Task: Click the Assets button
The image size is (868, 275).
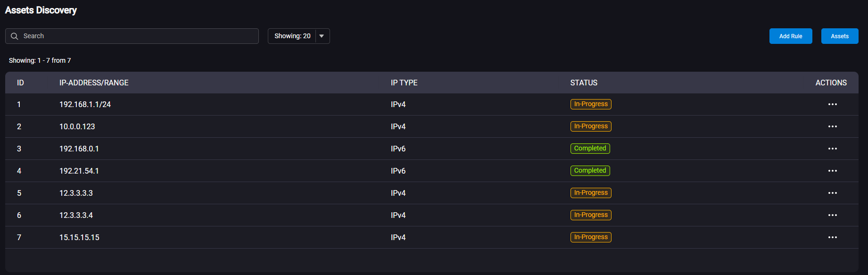Action: tap(840, 36)
